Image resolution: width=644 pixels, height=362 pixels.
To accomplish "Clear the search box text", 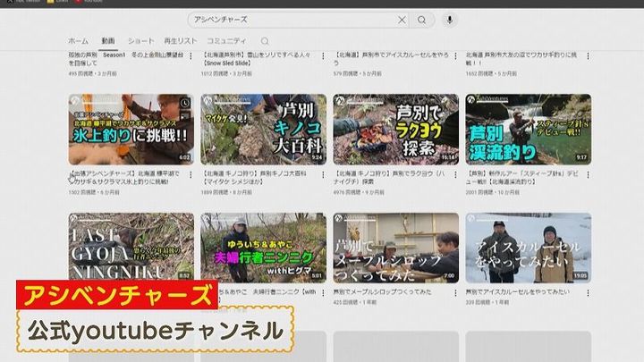I will 402,20.
